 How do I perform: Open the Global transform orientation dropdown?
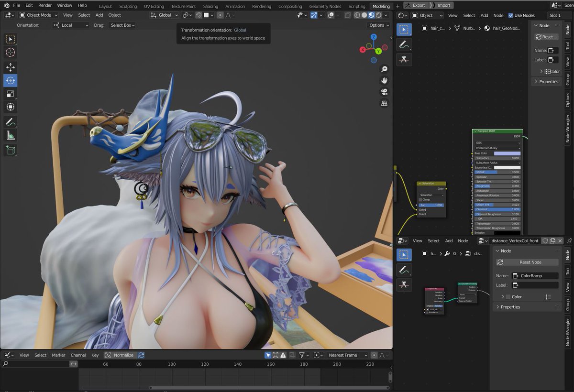[x=164, y=15]
